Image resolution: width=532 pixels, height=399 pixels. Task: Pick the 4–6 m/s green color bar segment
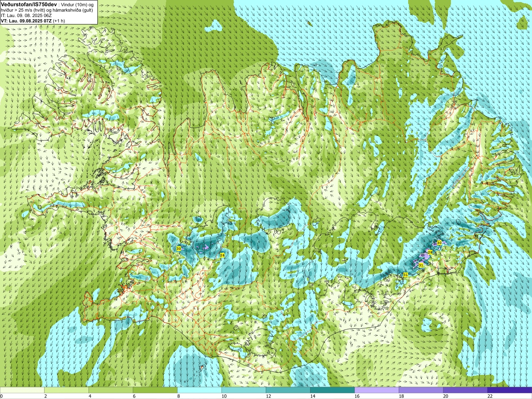111,390
